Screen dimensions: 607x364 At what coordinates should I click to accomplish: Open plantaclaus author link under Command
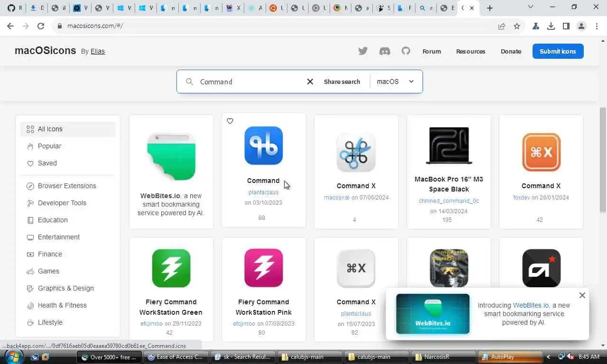[x=264, y=192]
